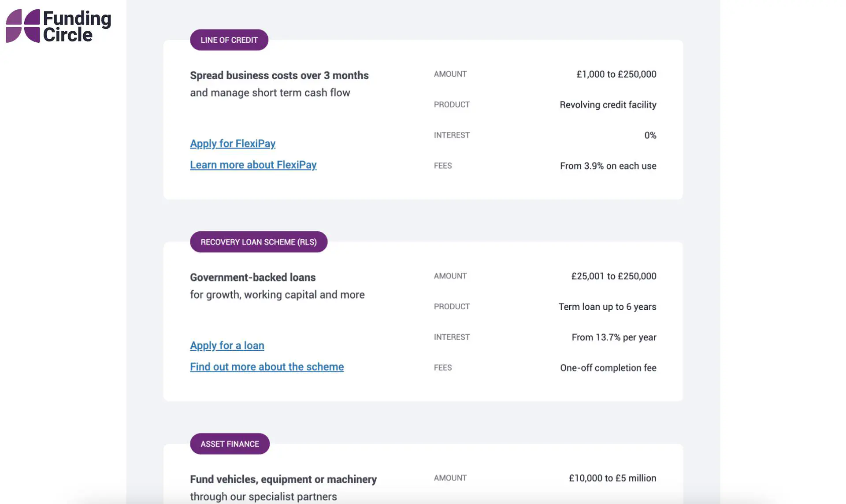The image size is (846, 504).
Task: Select the Recovery Loan Scheme (RLS) badge
Action: pyautogui.click(x=259, y=242)
